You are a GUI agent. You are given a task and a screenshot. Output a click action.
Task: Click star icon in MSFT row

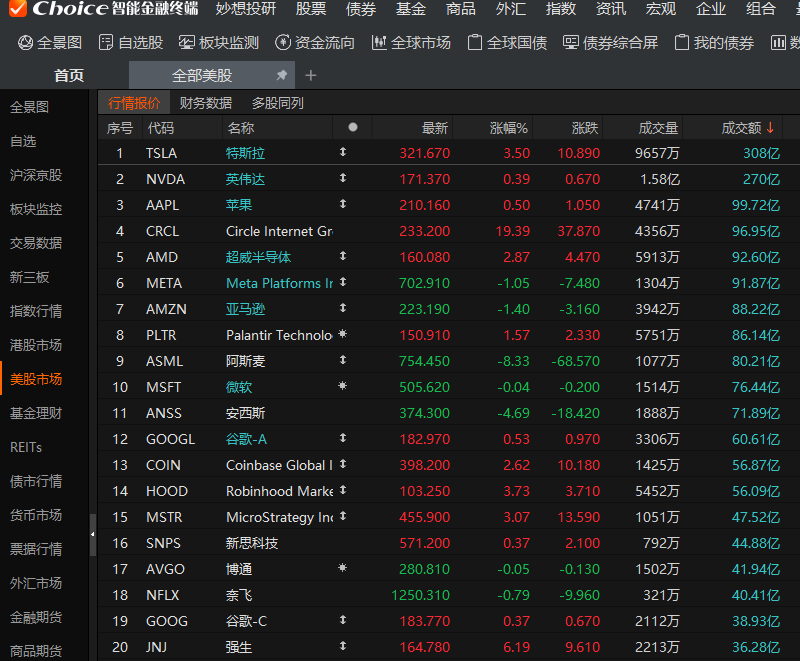coord(343,386)
